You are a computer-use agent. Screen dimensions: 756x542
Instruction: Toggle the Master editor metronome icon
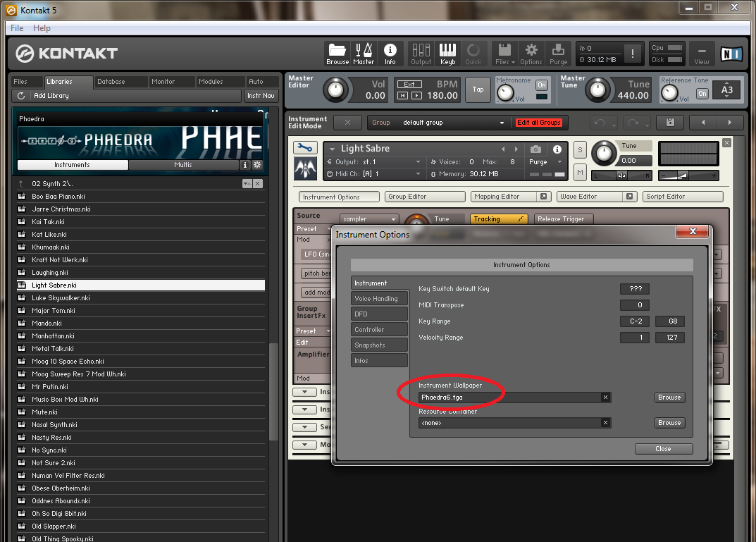tap(364, 54)
